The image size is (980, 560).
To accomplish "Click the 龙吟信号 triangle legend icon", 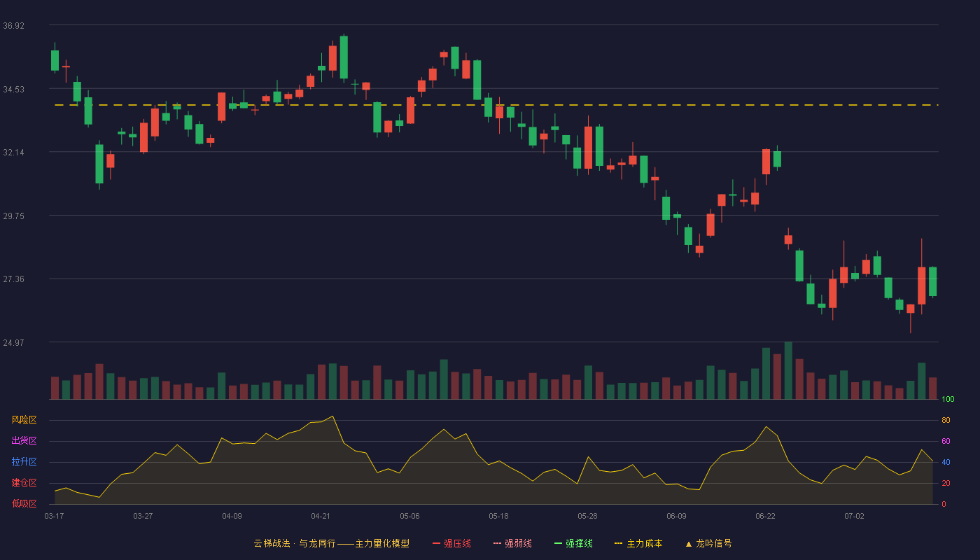I will pos(689,543).
